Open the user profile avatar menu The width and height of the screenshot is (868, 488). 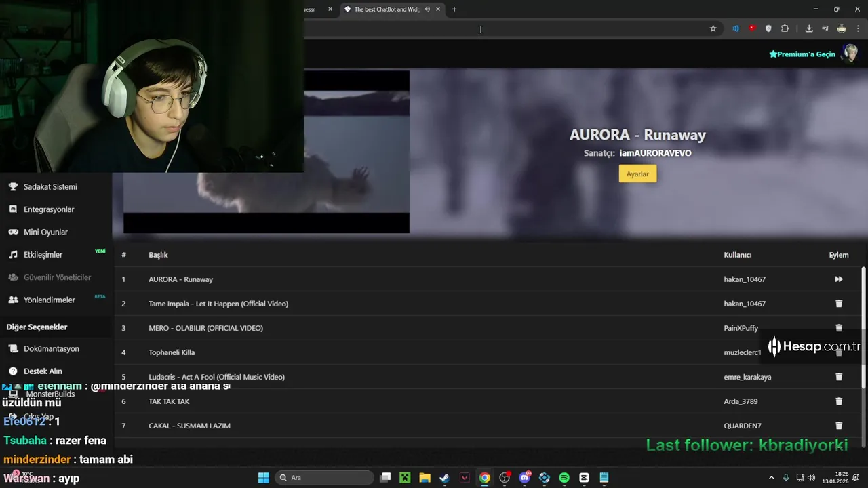pos(849,54)
